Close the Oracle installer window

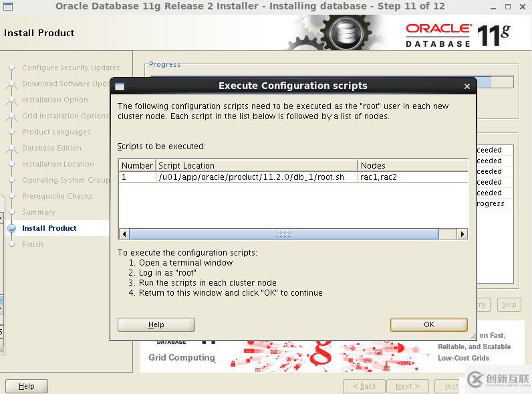coord(523,7)
